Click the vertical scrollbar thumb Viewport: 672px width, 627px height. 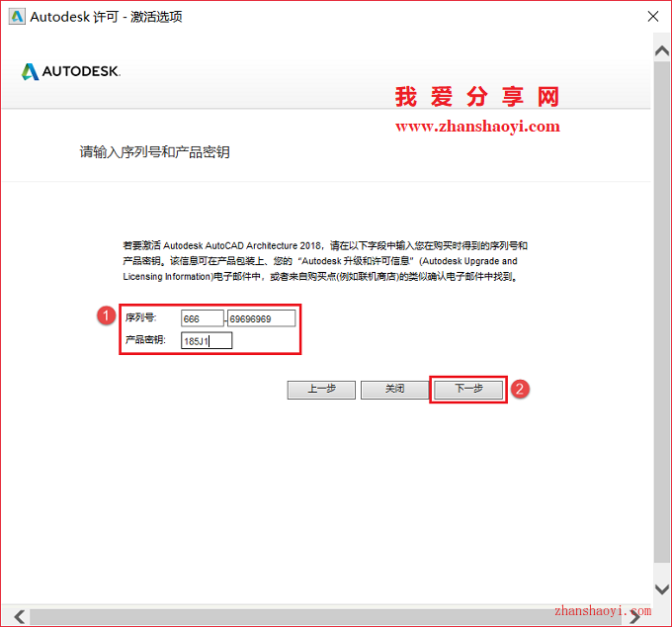coord(662,313)
